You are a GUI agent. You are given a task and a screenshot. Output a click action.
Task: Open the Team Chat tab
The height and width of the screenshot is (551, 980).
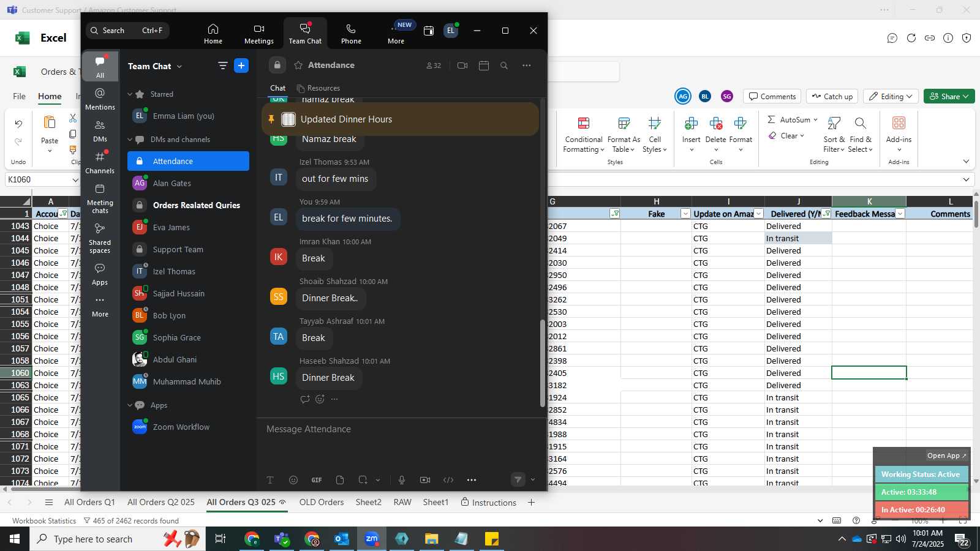point(305,34)
